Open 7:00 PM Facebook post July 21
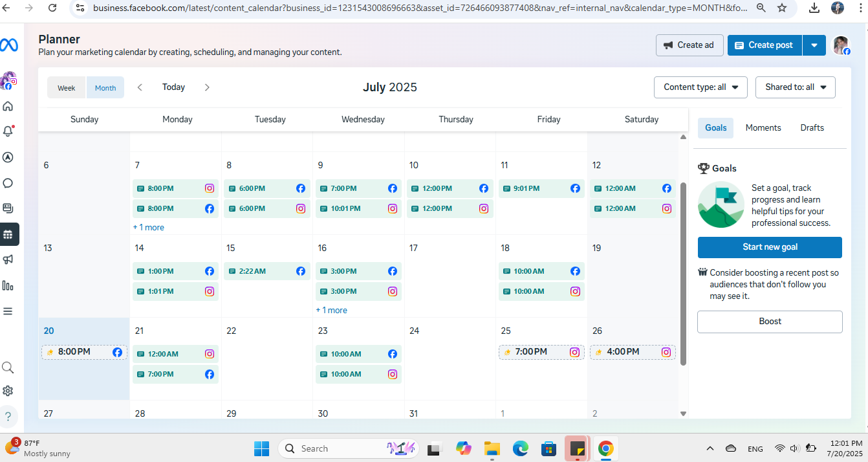 tap(175, 375)
